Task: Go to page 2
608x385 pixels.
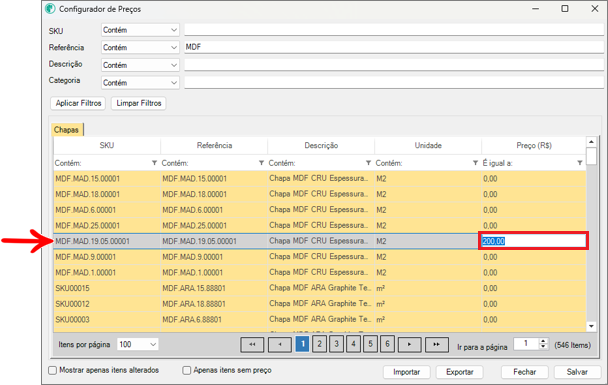Action: (x=320, y=344)
